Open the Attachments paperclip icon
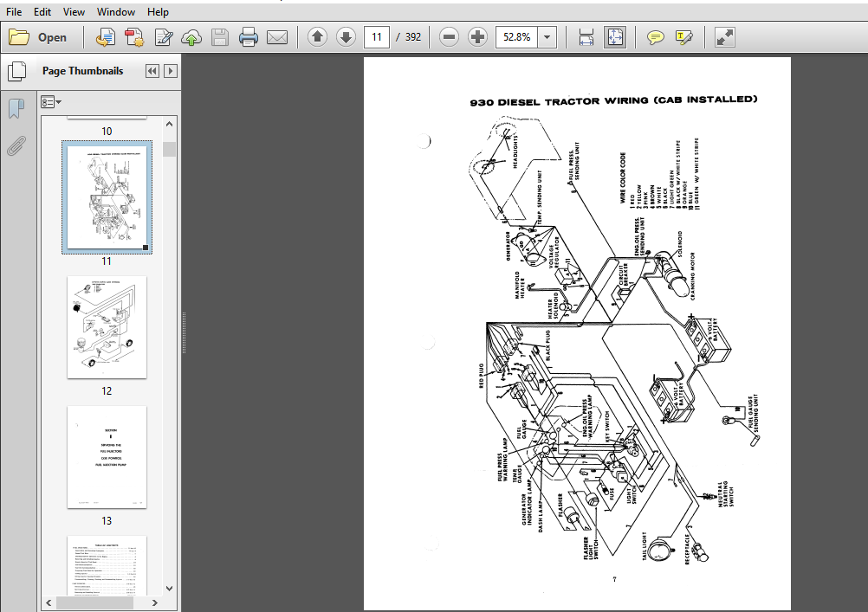 coord(16,146)
